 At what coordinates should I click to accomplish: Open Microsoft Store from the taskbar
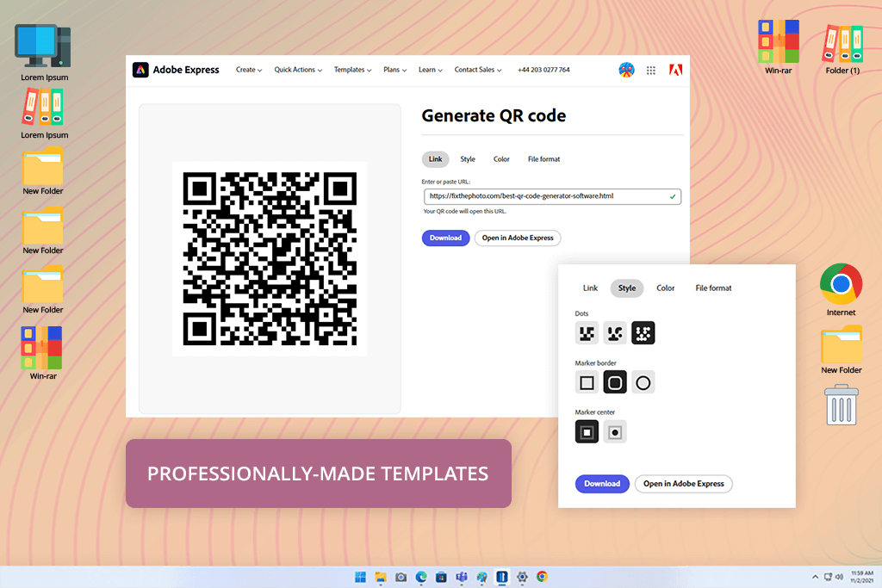pos(441,577)
